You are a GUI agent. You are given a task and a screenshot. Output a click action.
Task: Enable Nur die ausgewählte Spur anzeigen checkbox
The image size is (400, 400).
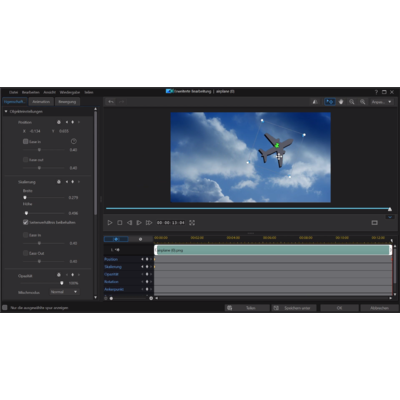pos(5,308)
